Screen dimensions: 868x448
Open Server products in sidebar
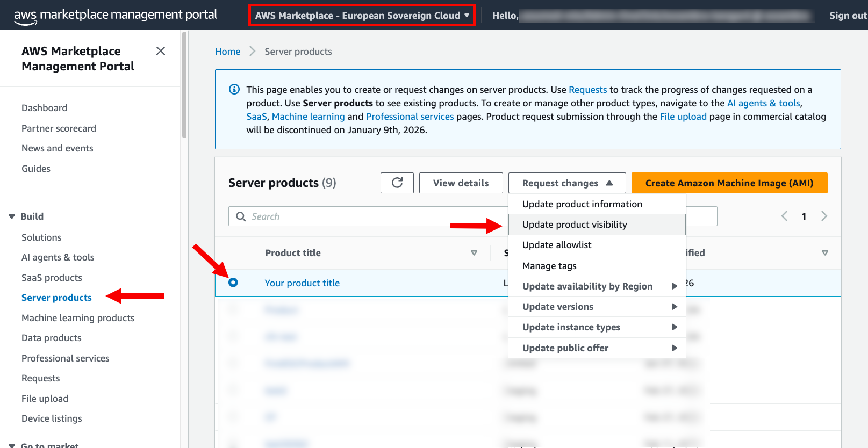pos(56,298)
